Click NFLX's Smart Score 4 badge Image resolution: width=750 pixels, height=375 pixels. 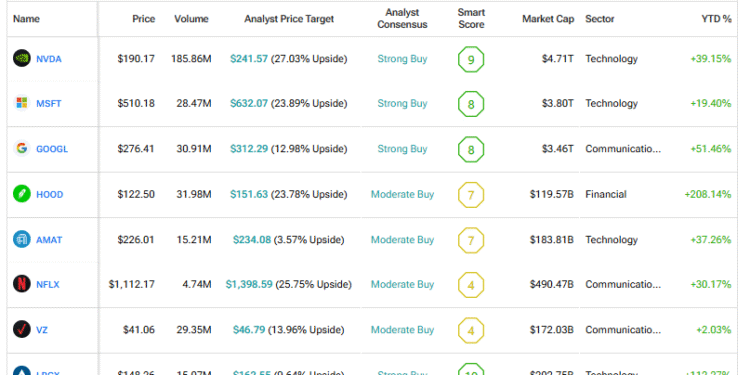[471, 285]
